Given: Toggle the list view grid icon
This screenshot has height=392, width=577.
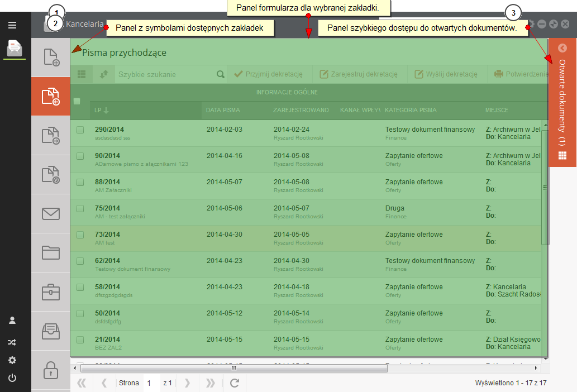Looking at the screenshot, I should (82, 74).
